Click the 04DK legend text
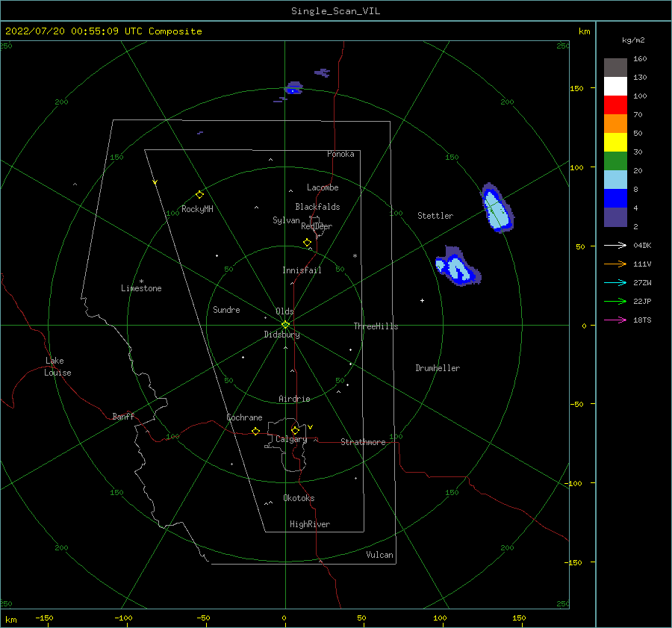The width and height of the screenshot is (672, 628). click(642, 246)
